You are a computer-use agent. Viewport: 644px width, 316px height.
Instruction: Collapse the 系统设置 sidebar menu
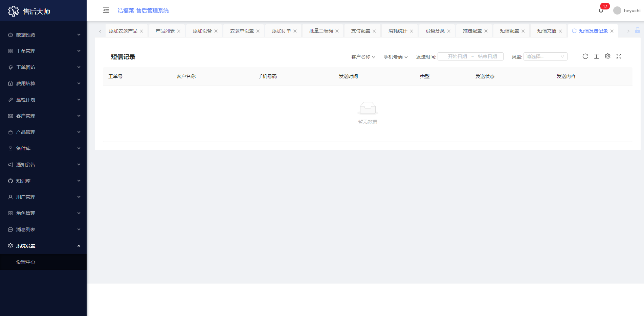43,246
